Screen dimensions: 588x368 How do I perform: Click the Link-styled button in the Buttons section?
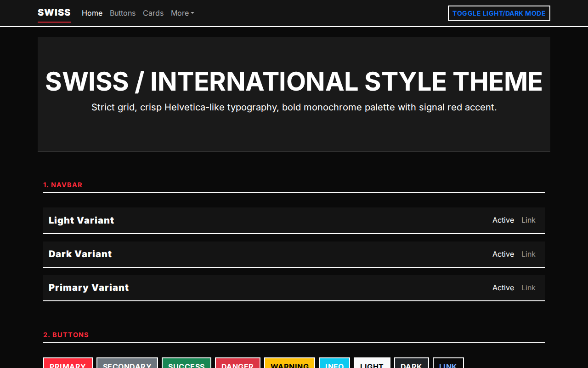[x=448, y=363]
